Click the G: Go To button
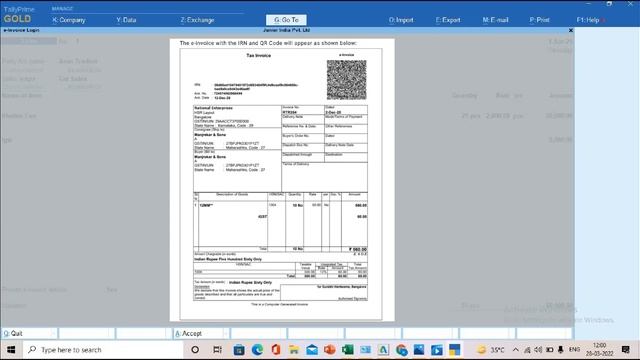This screenshot has width=640, height=360. (286, 20)
